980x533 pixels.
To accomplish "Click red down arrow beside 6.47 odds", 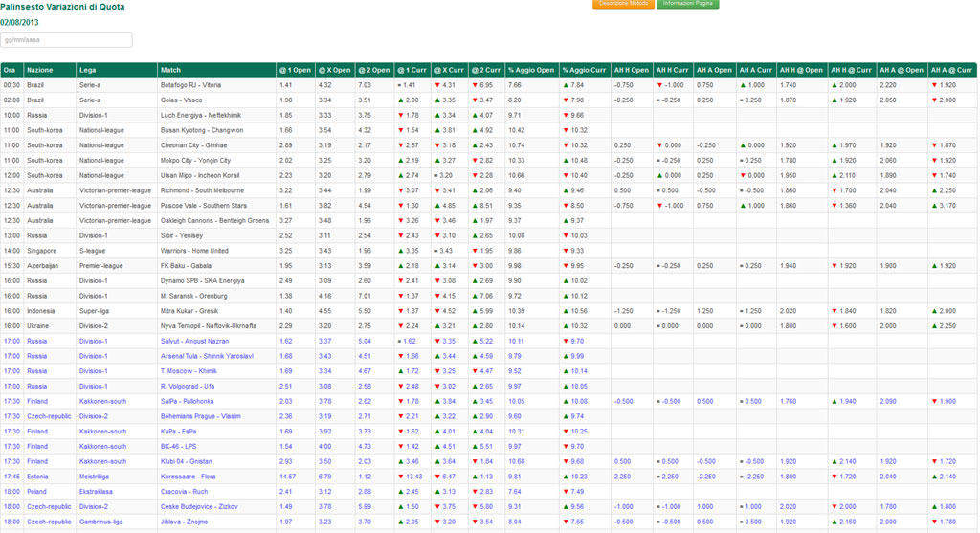I will (436, 477).
